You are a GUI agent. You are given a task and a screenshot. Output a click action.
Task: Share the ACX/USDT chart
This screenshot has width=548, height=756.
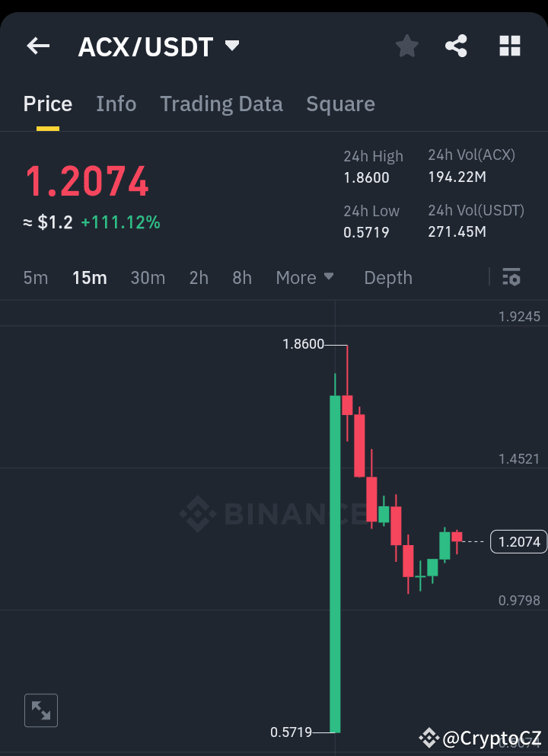tap(456, 46)
